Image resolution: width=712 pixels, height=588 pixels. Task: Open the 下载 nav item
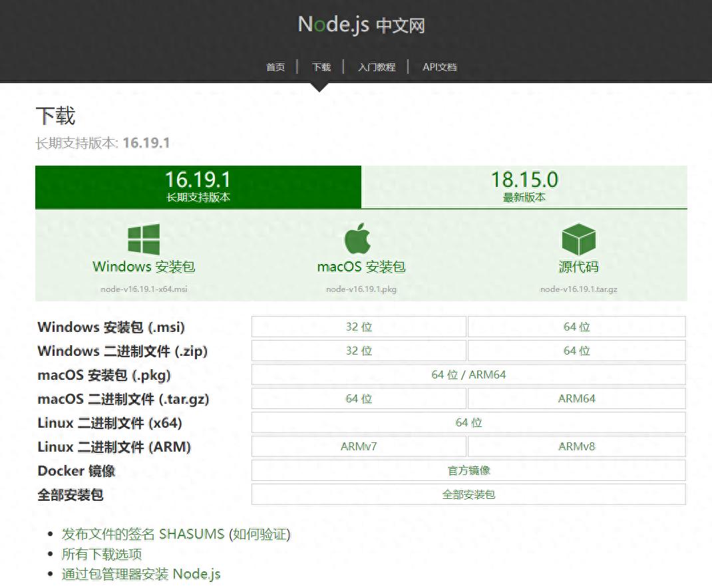321,67
